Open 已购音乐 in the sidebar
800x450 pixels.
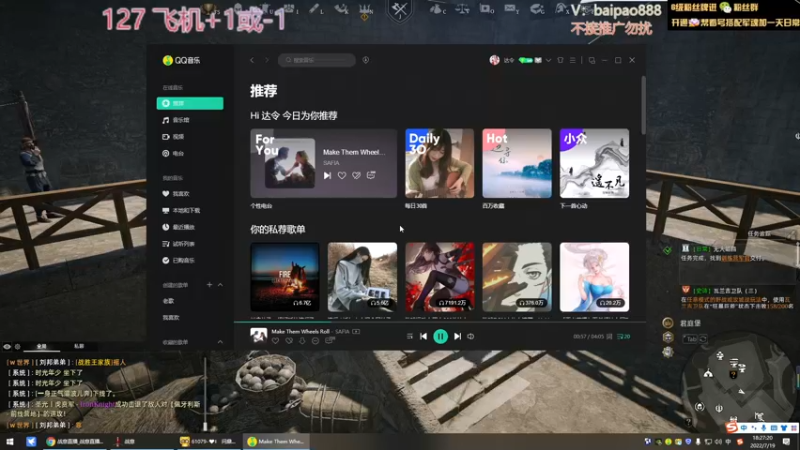[179, 260]
